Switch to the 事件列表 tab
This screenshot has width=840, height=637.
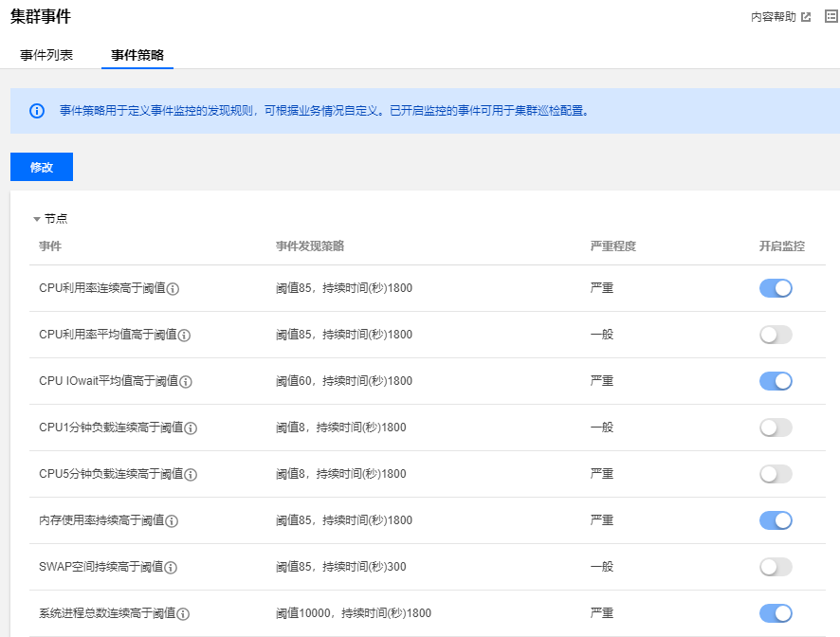pyautogui.click(x=46, y=55)
